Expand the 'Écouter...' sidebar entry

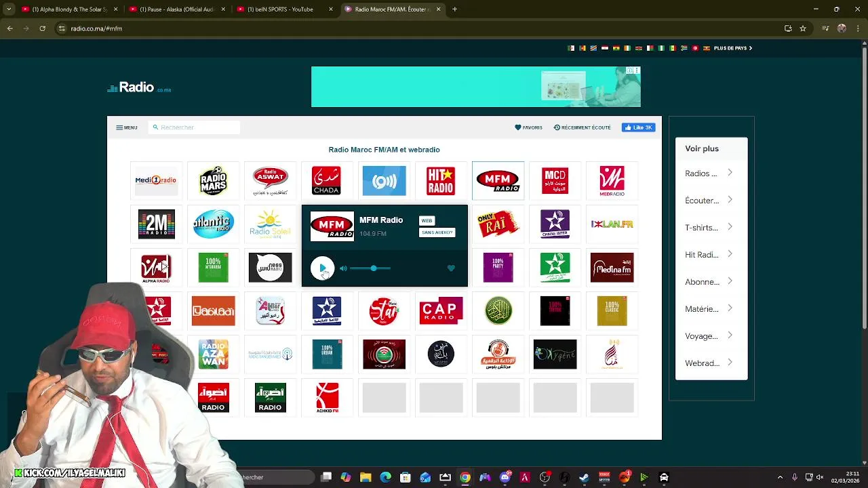[x=709, y=201]
